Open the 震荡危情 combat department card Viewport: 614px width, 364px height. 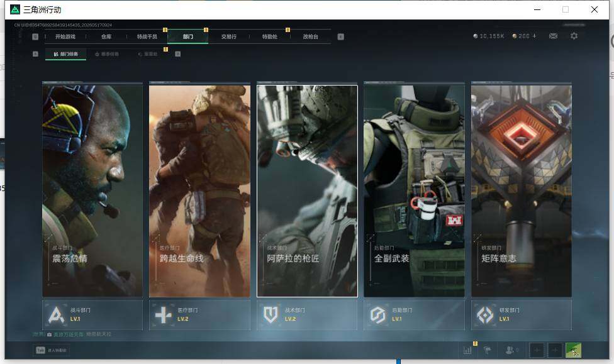coord(92,190)
